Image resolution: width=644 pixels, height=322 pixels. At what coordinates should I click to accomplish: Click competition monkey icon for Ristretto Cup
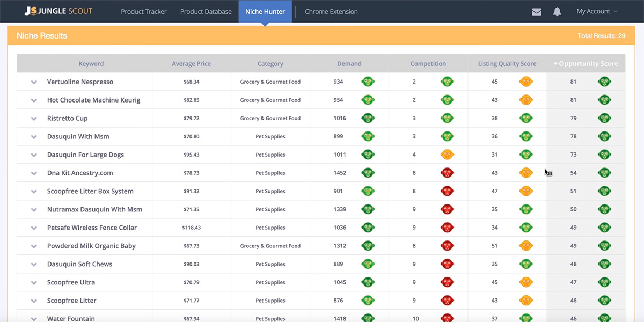[447, 118]
